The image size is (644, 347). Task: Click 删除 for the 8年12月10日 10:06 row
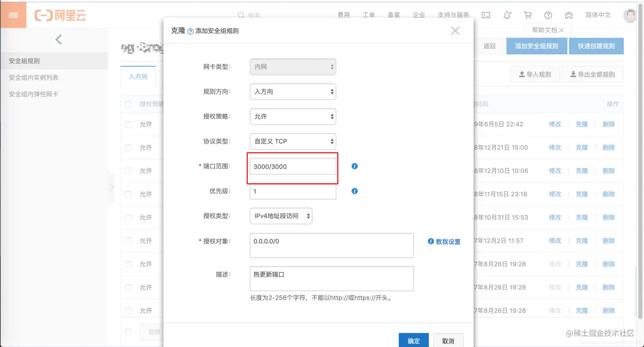[x=609, y=171]
